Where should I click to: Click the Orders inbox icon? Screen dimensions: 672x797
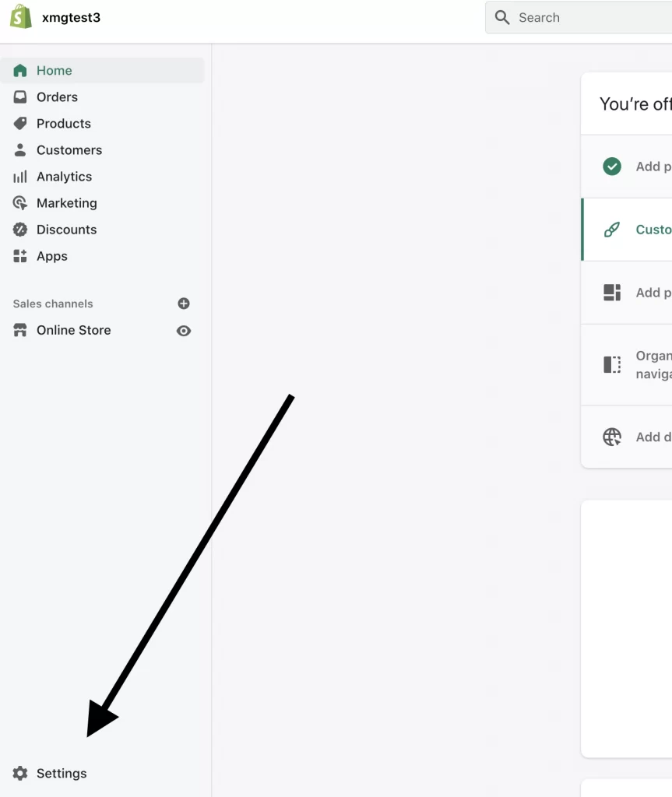(x=19, y=97)
